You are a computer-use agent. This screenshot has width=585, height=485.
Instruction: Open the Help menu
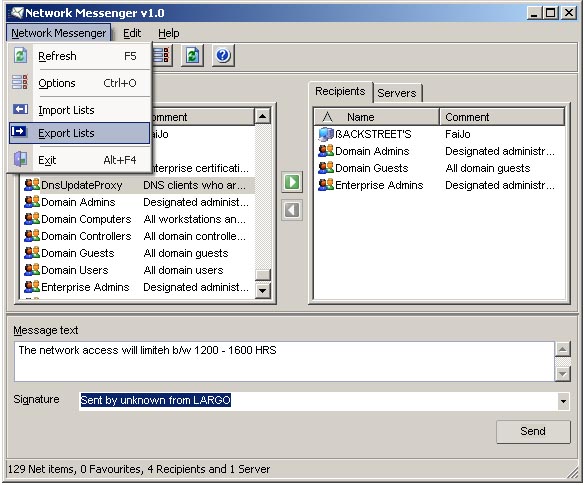(x=169, y=33)
